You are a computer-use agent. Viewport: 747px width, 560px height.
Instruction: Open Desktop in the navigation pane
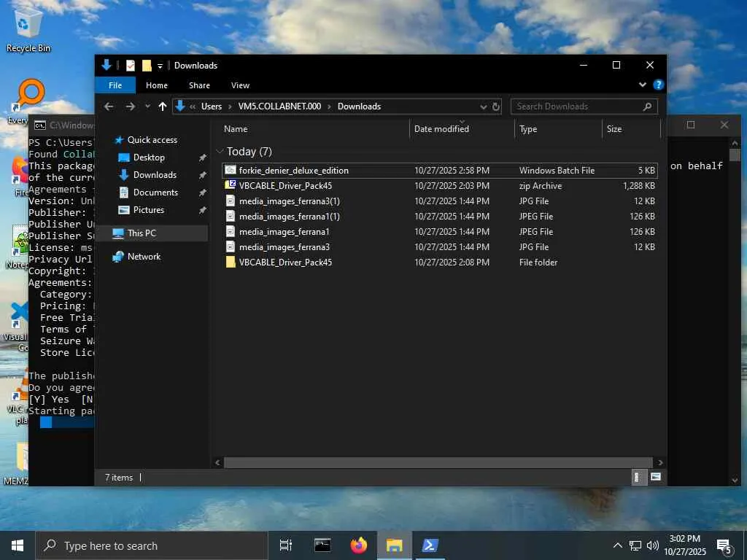coord(149,157)
